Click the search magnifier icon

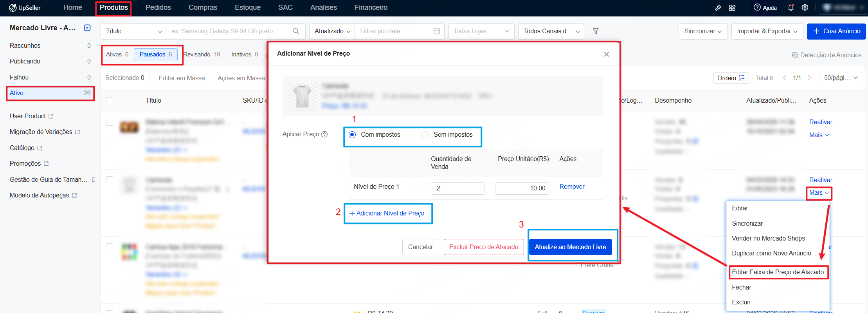pyautogui.click(x=296, y=31)
